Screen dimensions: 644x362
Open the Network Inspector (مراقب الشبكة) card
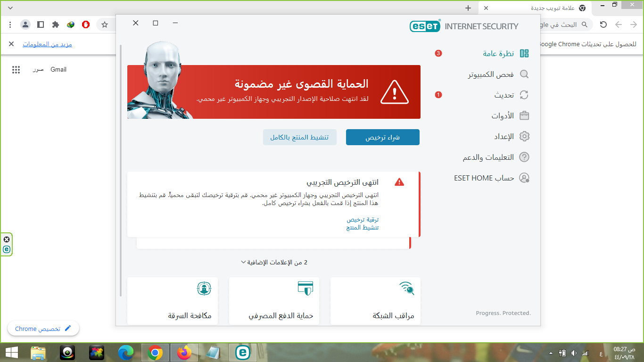coord(375,301)
